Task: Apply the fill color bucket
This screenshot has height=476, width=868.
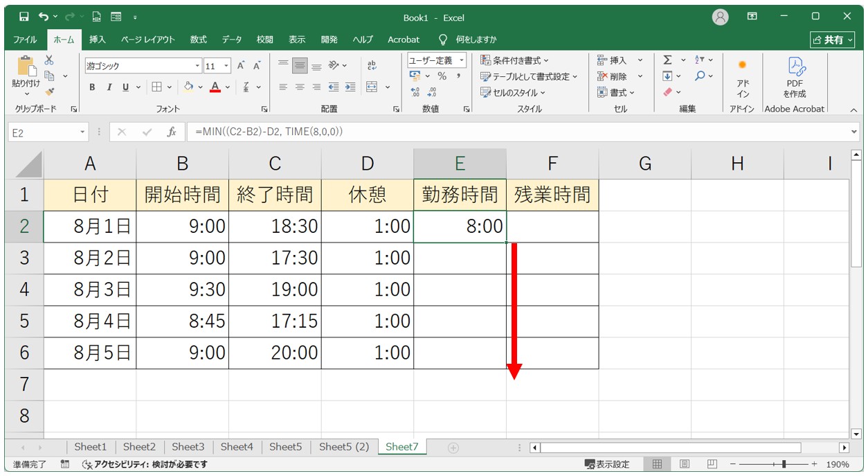Action: click(x=188, y=87)
